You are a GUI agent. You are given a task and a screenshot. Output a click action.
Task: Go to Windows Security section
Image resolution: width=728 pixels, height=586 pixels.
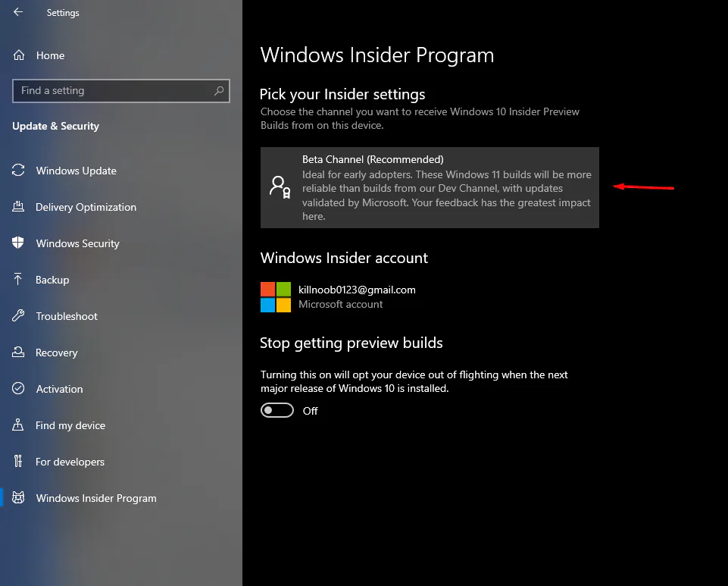coord(77,243)
